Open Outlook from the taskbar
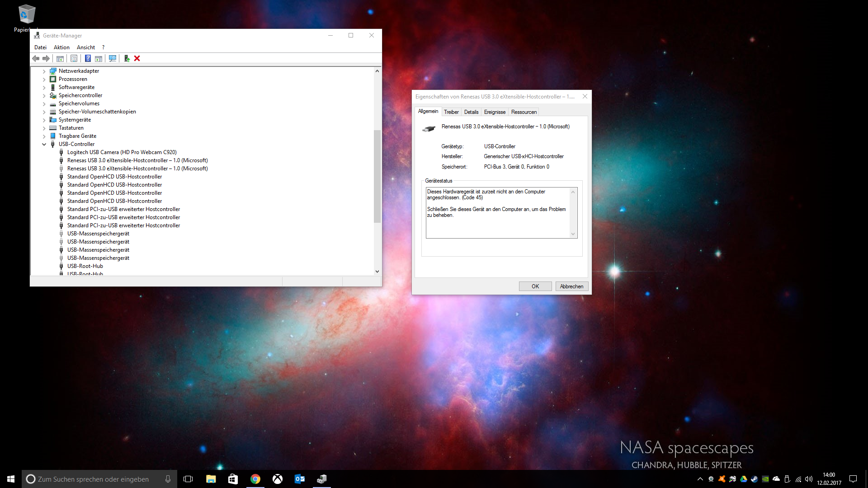The image size is (868, 488). point(299,479)
